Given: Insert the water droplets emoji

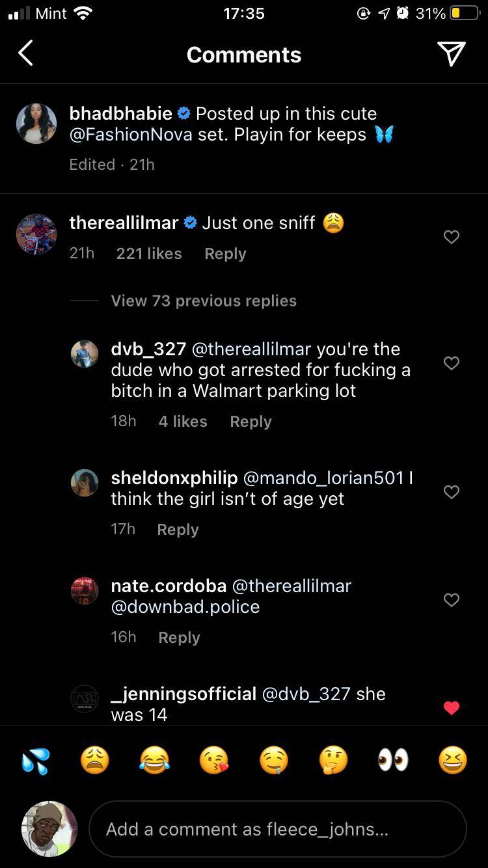Looking at the screenshot, I should point(35,760).
